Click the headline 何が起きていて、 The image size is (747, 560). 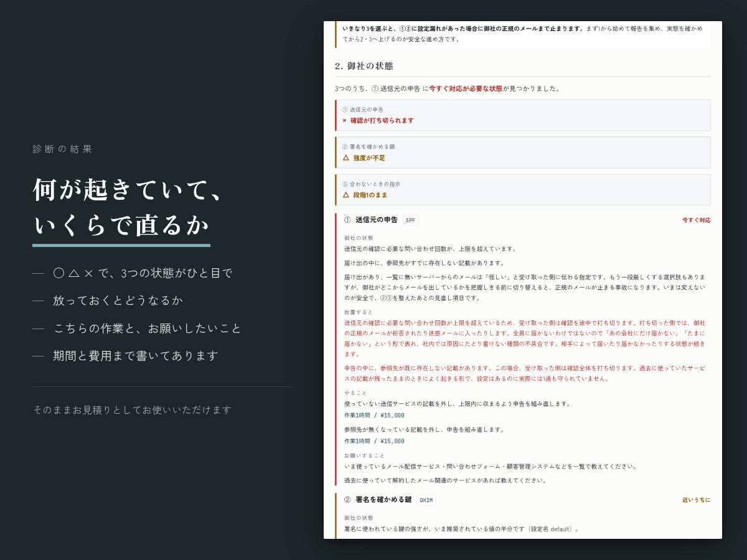[128, 190]
